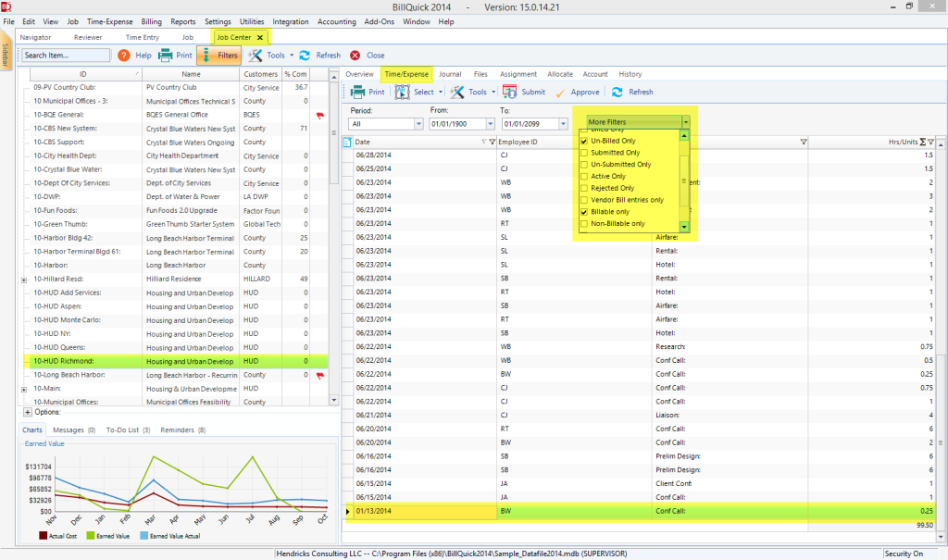Toggle the Filters button in main toolbar

point(218,55)
